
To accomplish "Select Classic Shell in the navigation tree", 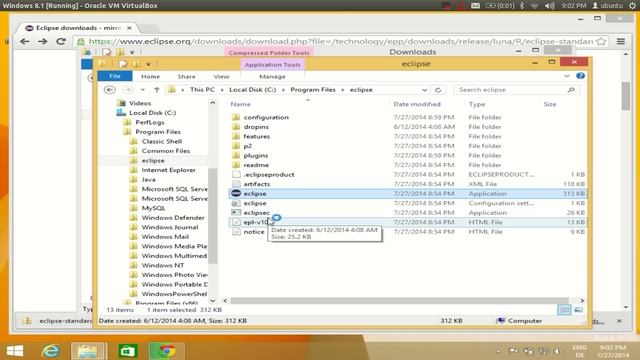I will 162,141.
